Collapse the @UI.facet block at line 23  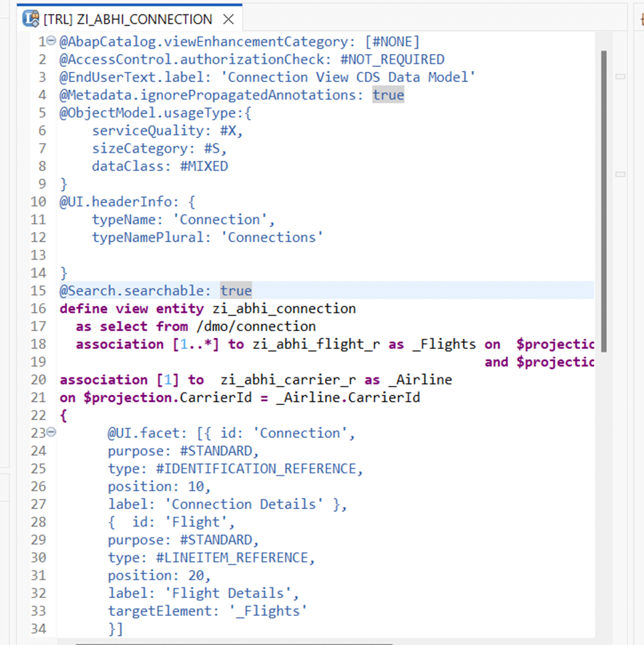(x=51, y=434)
